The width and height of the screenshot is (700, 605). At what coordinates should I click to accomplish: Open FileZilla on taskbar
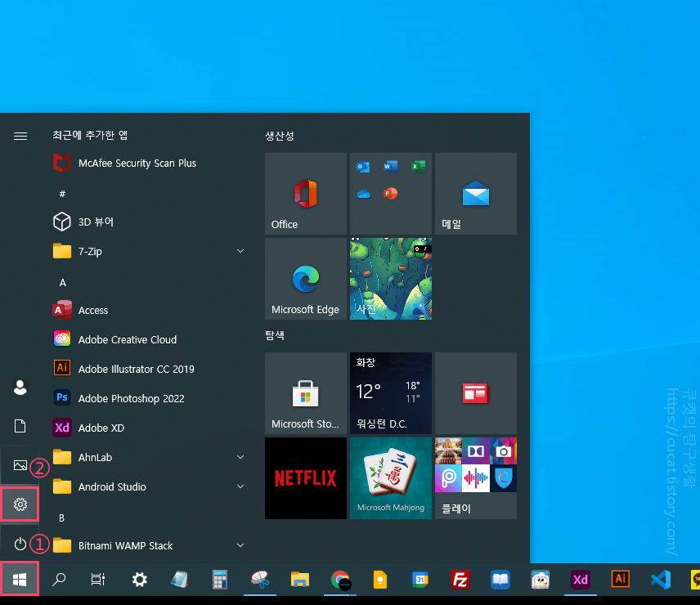460,580
